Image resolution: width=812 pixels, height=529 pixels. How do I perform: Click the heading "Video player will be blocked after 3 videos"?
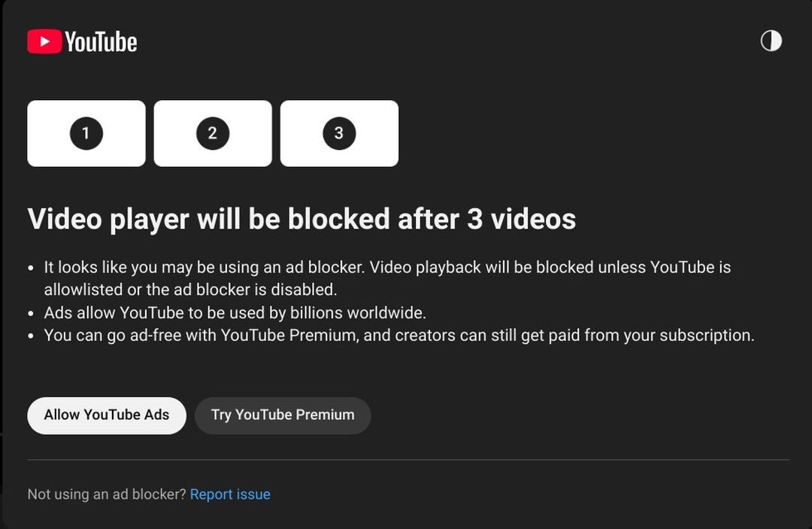pos(301,219)
